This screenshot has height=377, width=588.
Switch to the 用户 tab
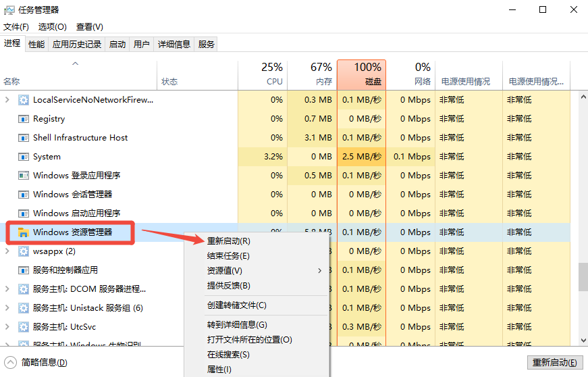pyautogui.click(x=141, y=45)
